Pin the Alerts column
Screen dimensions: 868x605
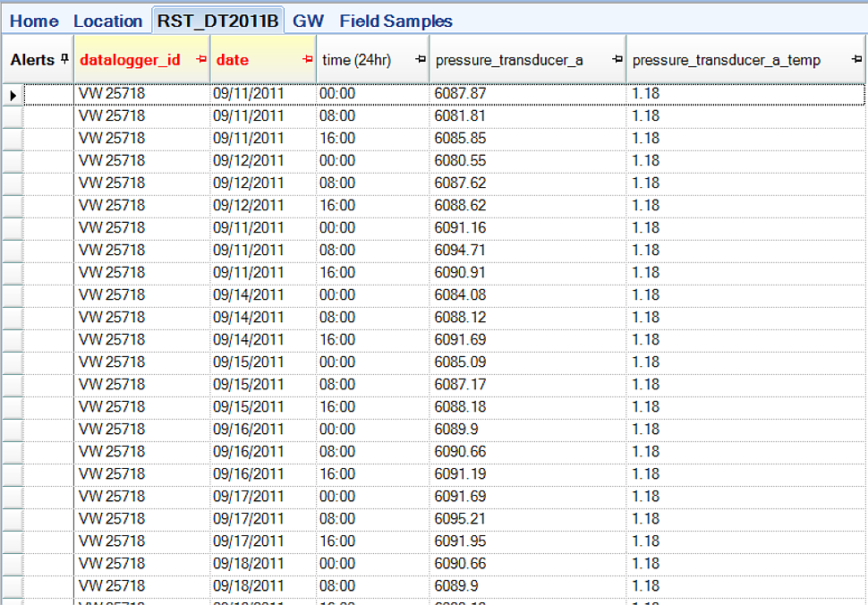64,60
